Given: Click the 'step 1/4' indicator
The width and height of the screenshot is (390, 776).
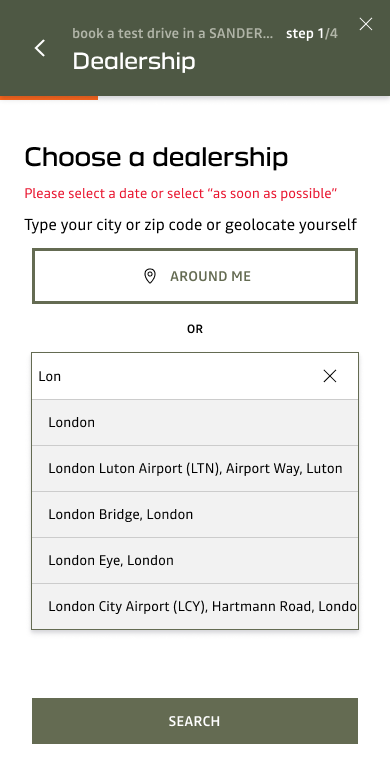Looking at the screenshot, I should point(312,34).
